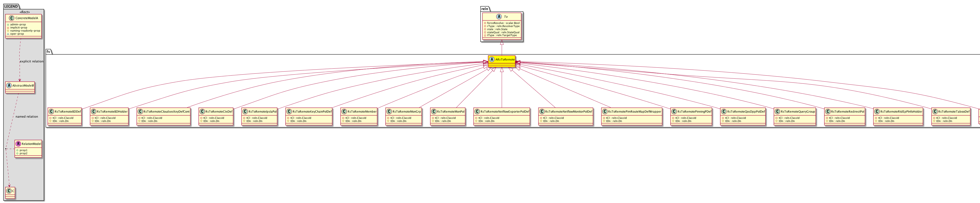Click the tDn property of RsToRemoteCtxDef

pyautogui.click(x=211, y=121)
